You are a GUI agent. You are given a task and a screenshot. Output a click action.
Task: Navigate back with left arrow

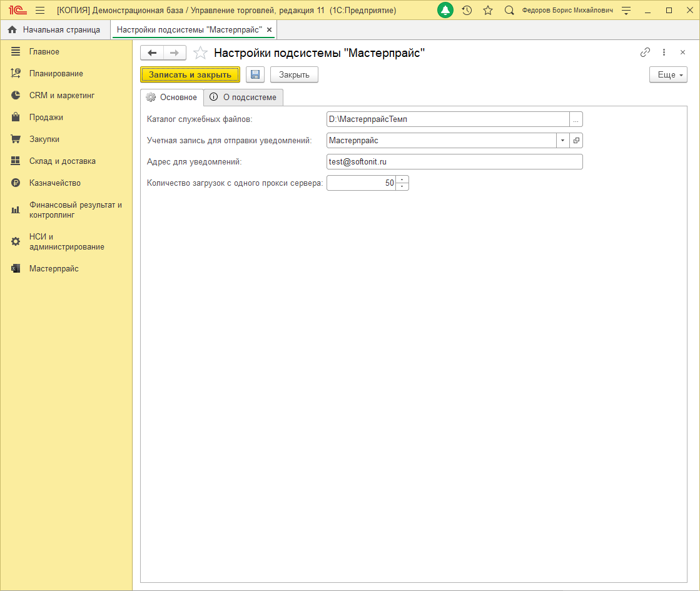point(152,53)
